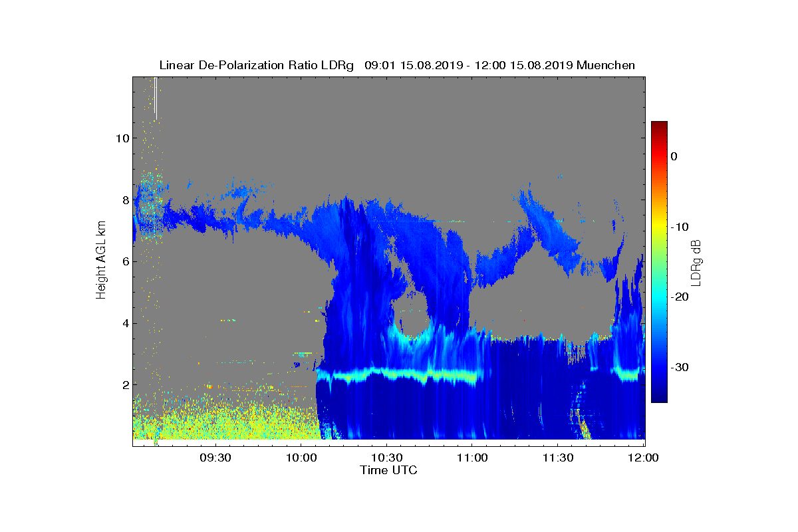Click the height tick label 4
Viewport: 798px width, 532px height.
point(124,323)
